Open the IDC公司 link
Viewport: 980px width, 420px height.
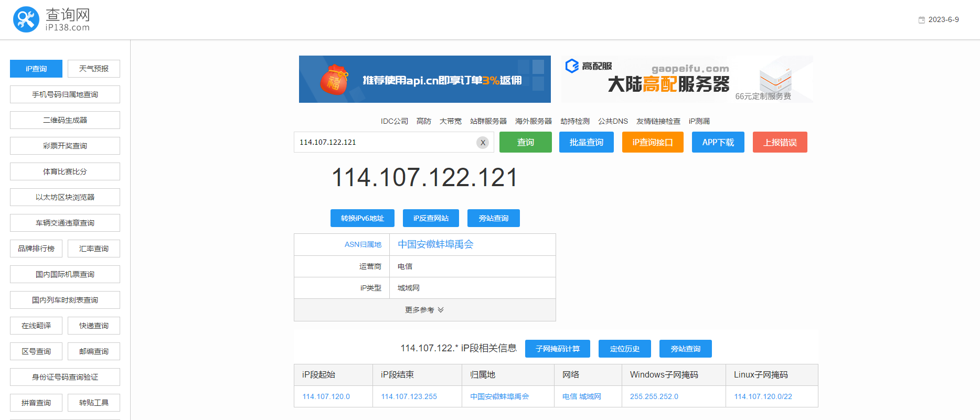coord(395,121)
